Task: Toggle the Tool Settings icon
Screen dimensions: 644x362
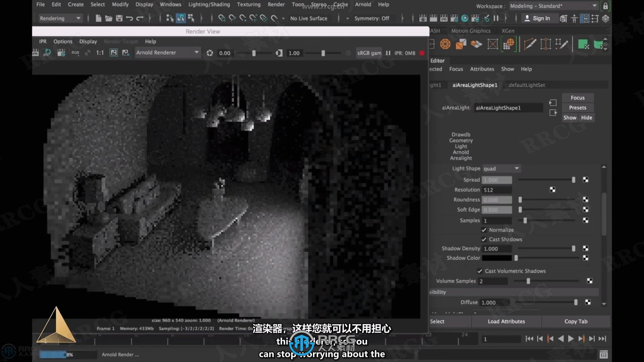Action: 595,18
